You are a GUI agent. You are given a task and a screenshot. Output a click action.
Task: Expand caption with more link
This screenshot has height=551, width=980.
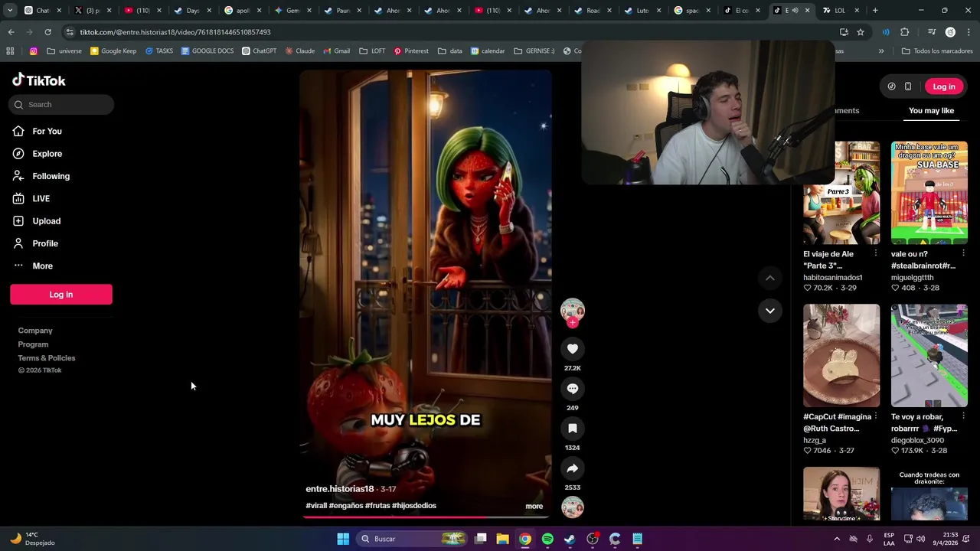pos(534,506)
